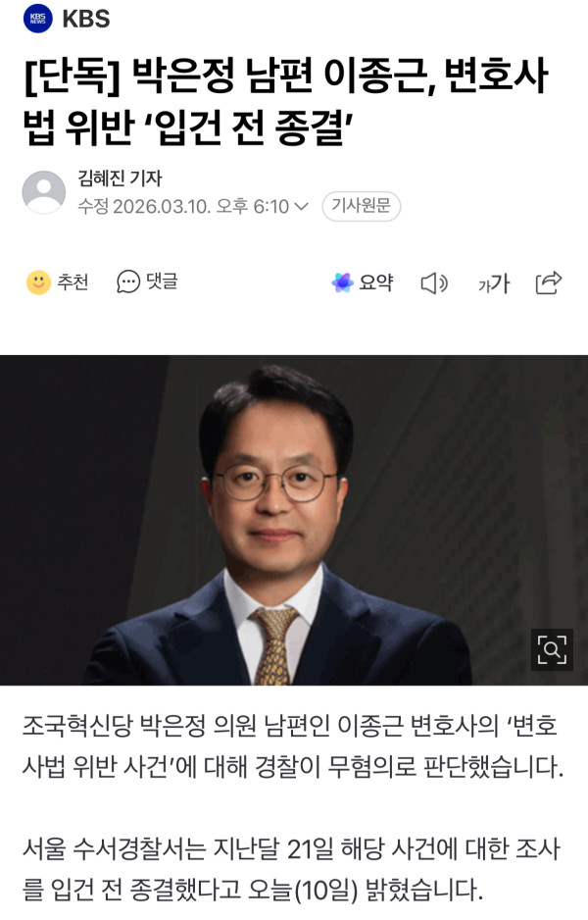
Task: Select first body paragraph about 조국혁신당
Action: click(x=293, y=745)
